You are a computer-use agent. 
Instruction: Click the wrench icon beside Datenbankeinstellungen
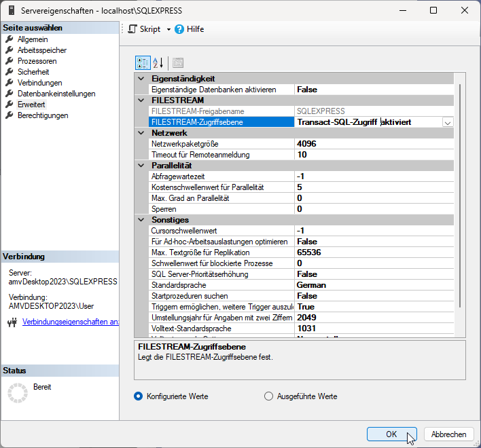pos(10,94)
